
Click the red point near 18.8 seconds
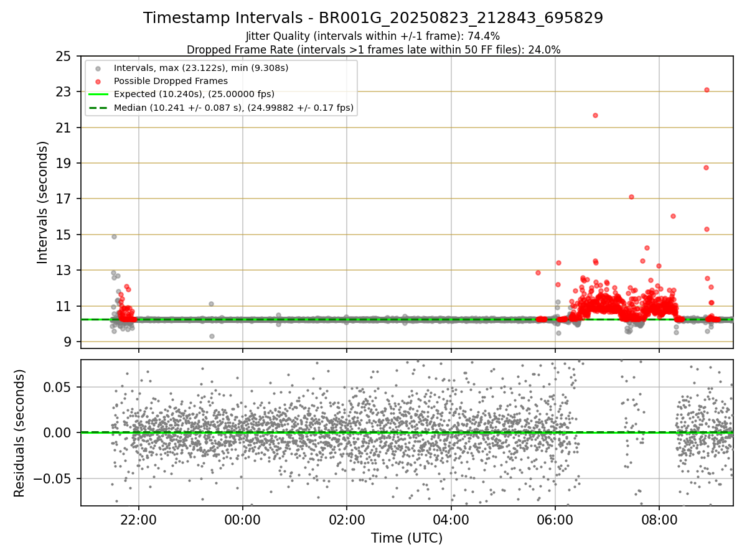[706, 167]
